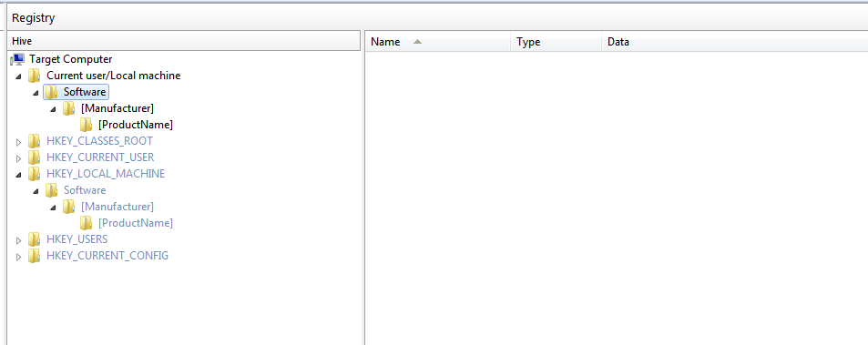Click the gray [Manufacturer] folder icon under HKEY_LOCAL_MACHINE

(x=68, y=207)
